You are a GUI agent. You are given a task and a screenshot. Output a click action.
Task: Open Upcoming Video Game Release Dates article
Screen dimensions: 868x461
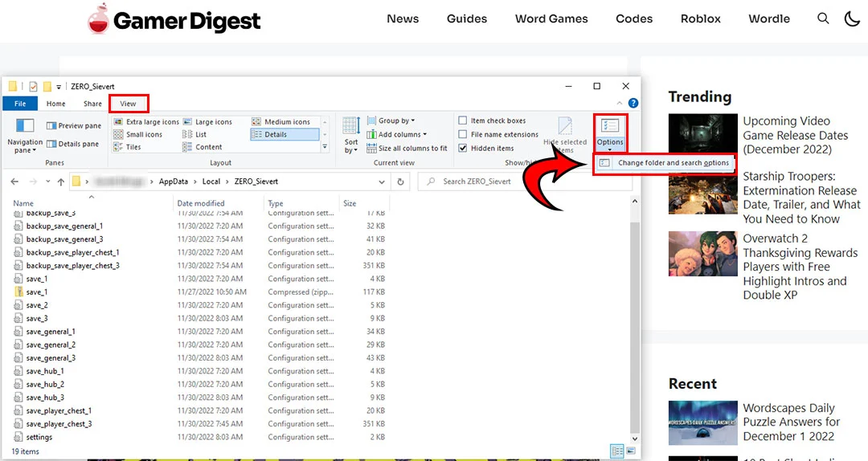(796, 135)
